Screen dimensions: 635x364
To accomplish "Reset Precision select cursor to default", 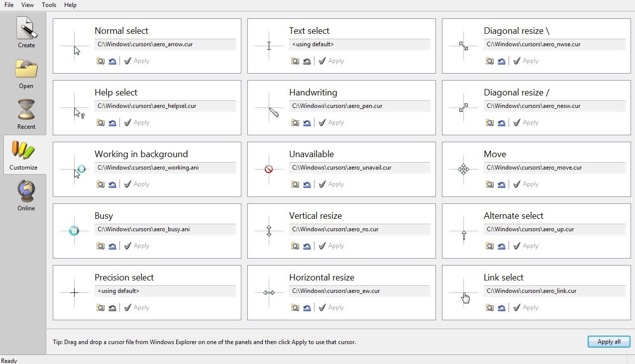I will coord(112,307).
